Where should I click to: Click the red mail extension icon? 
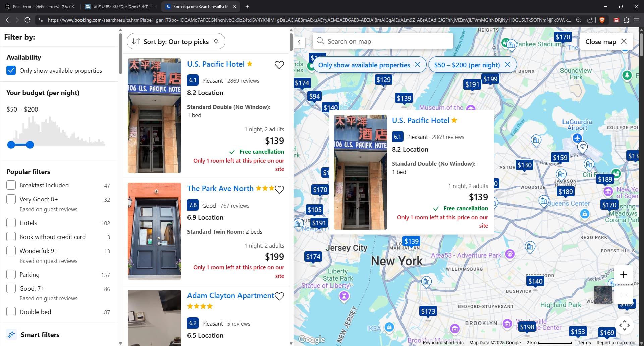[616, 20]
